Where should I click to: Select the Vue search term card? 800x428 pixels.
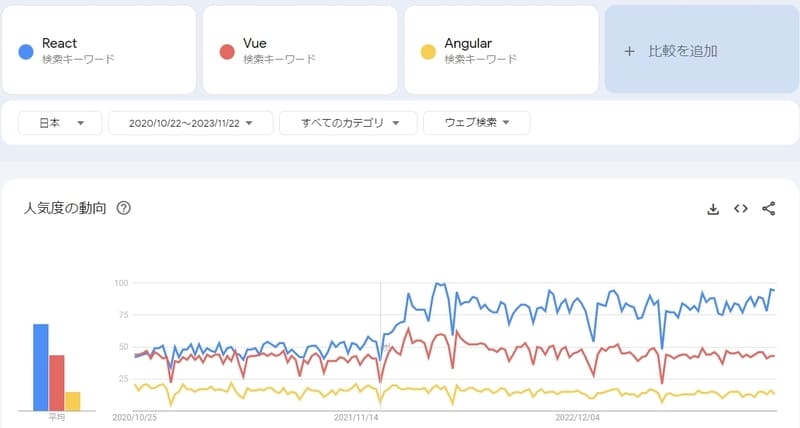(300, 50)
